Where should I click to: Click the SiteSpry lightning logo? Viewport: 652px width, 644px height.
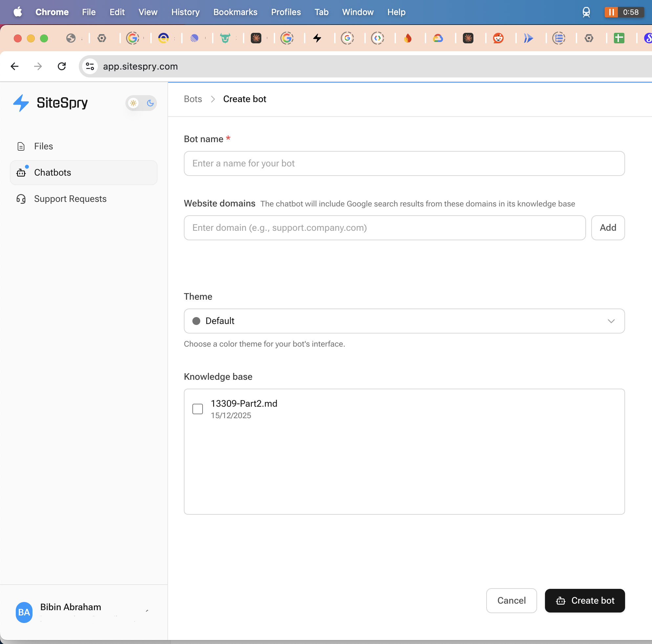(x=21, y=103)
